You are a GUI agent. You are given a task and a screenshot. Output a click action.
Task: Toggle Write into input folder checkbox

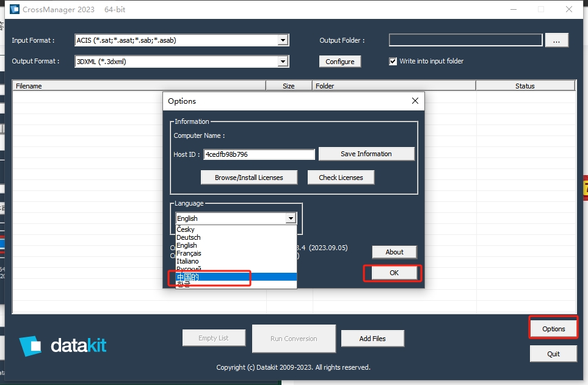[x=393, y=61]
